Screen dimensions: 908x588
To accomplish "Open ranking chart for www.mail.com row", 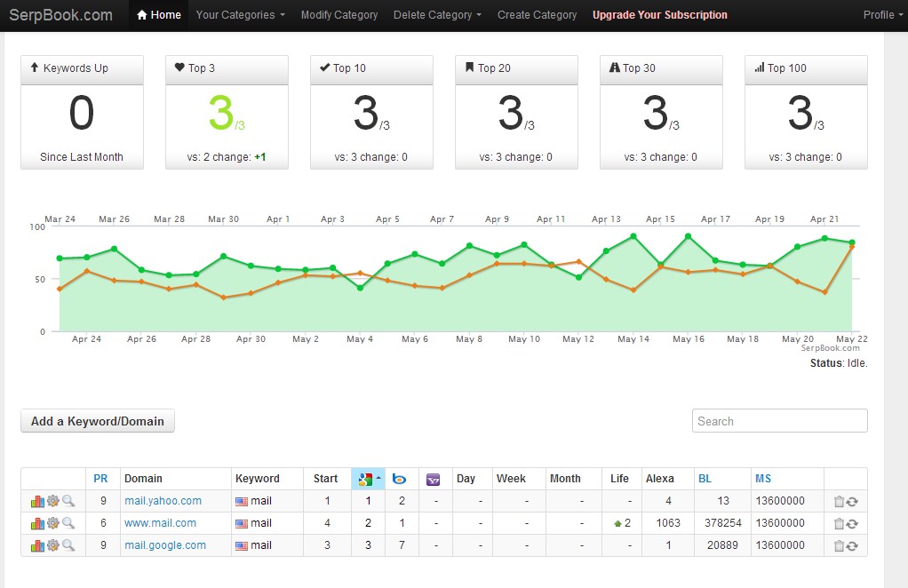I will pyautogui.click(x=37, y=524).
